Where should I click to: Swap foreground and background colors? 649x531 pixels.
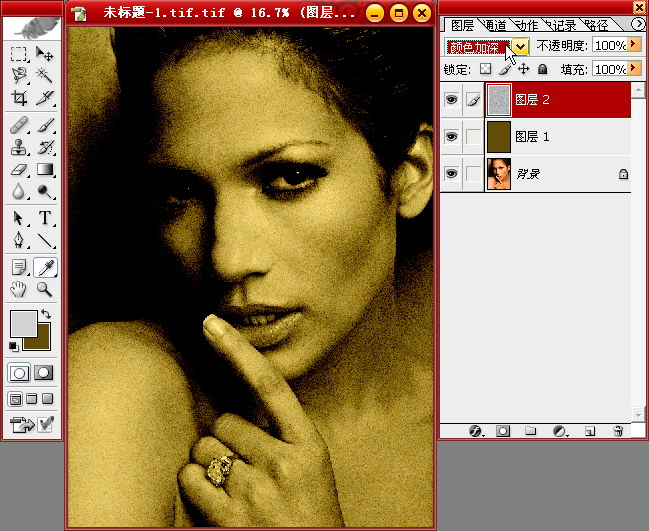click(46, 314)
